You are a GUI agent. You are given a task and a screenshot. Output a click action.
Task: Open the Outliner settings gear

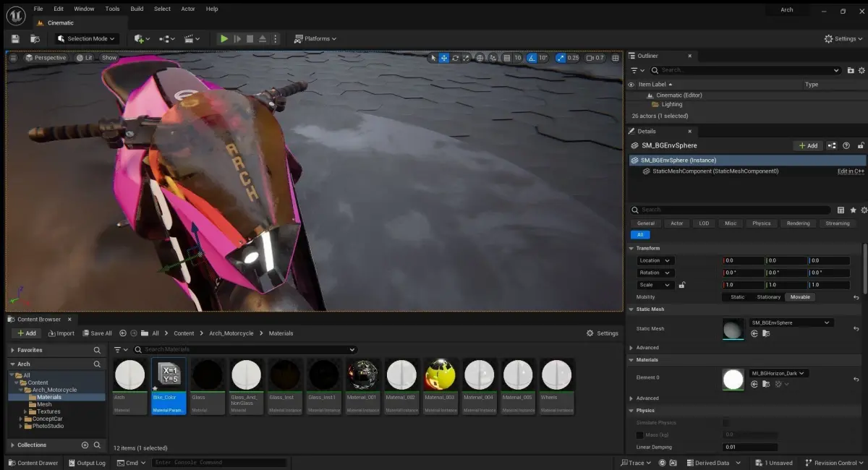[x=861, y=70]
